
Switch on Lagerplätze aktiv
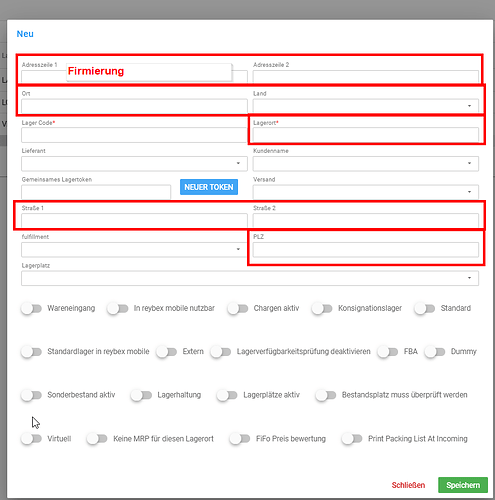[227, 395]
